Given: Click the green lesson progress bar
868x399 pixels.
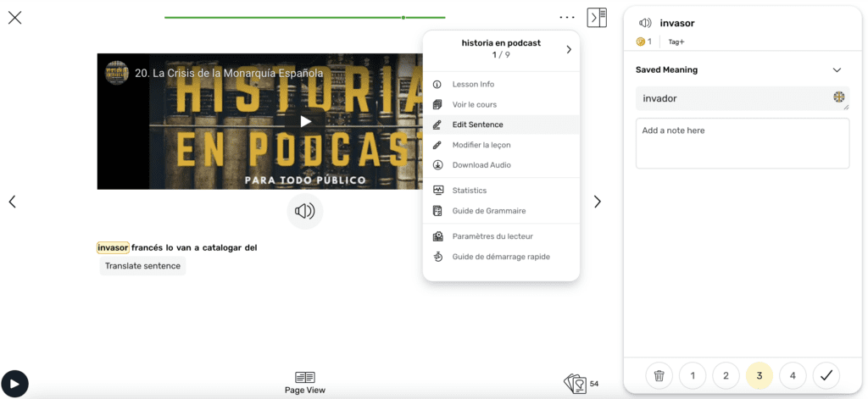Looking at the screenshot, I should coord(305,17).
